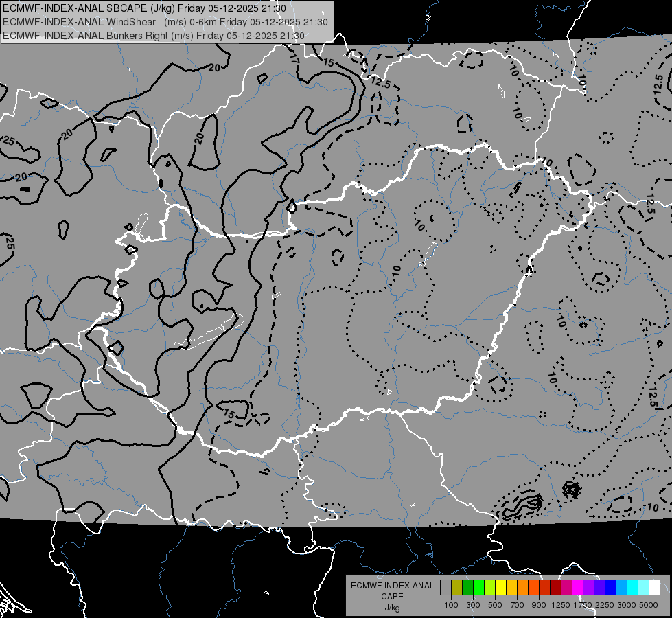Select the pure yellow legend swatch

pyautogui.click(x=501, y=587)
